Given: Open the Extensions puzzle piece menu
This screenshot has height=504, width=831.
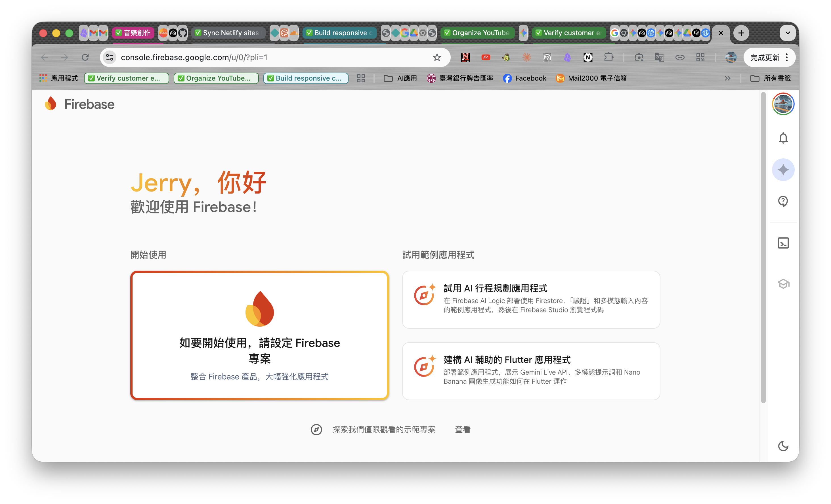Looking at the screenshot, I should (x=608, y=57).
